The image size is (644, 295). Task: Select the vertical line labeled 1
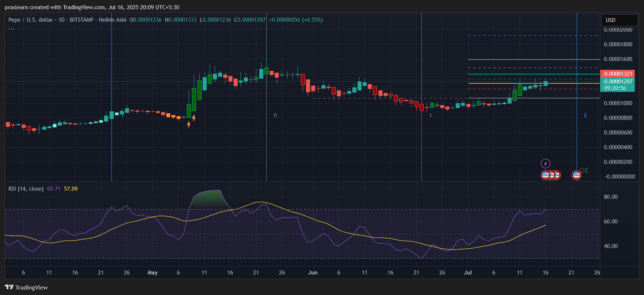pyautogui.click(x=421, y=96)
